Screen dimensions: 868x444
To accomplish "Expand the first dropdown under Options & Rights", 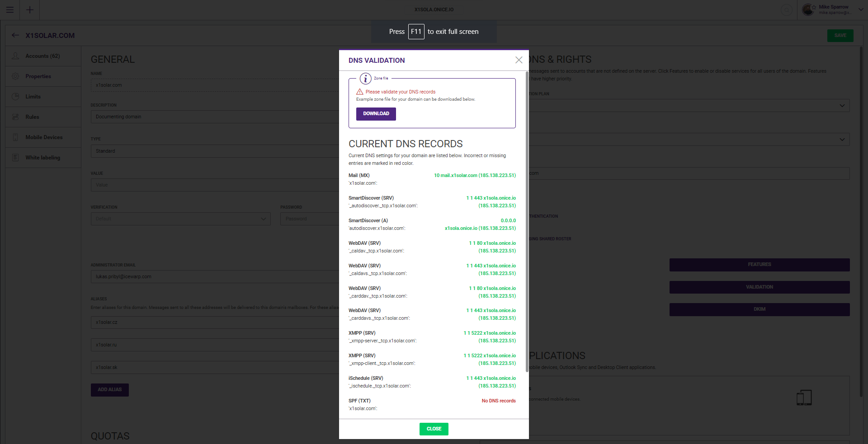I will coord(689,106).
